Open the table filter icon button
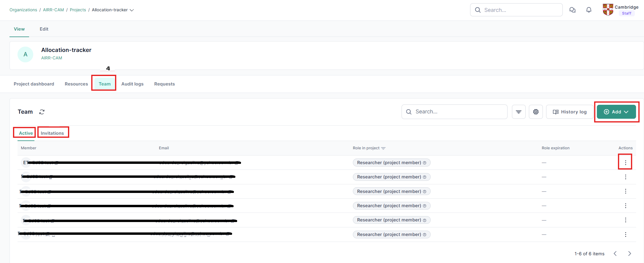Screen dimensions: 644x263 [518, 112]
